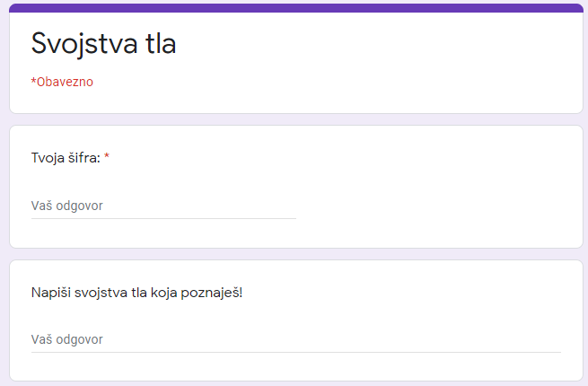Click the red asterisk beside 'Tvoja šifra:'
Screen dimensions: 588x386
(x=107, y=156)
